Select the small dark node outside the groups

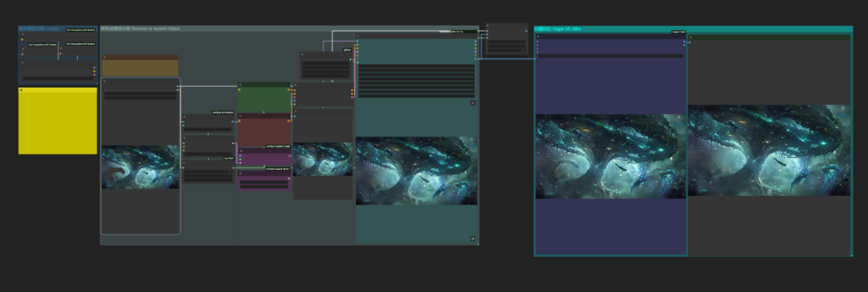(x=506, y=39)
